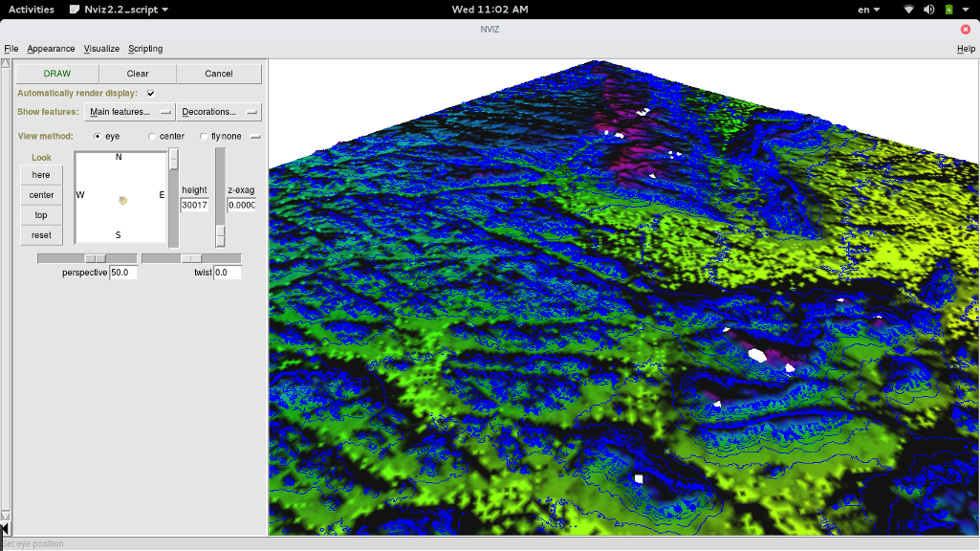
Task: Click the wifi icon in top bar
Action: tap(907, 9)
